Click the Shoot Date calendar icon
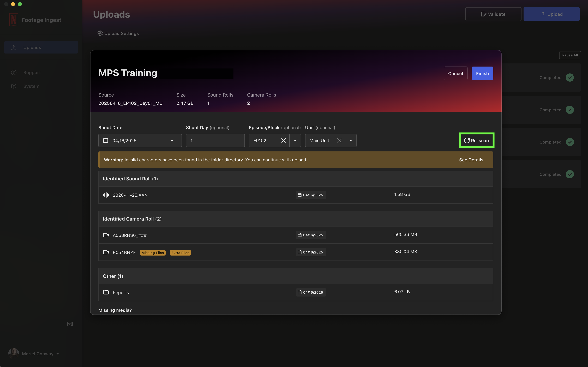Screen dimensions: 588x367 tap(106, 140)
